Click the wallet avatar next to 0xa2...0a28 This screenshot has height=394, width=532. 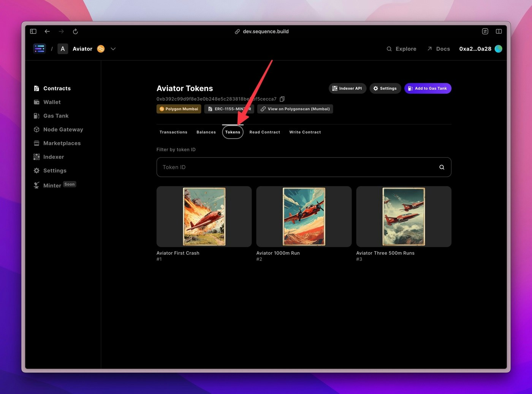pyautogui.click(x=498, y=49)
